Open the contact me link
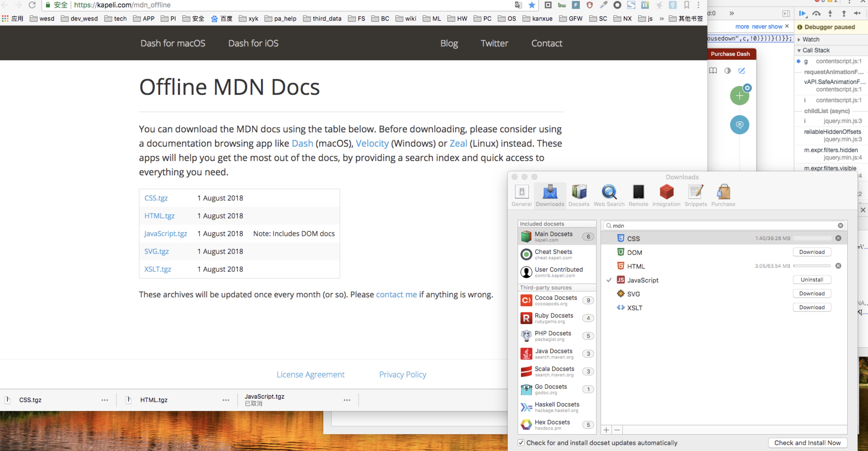This screenshot has height=451, width=868. point(396,295)
